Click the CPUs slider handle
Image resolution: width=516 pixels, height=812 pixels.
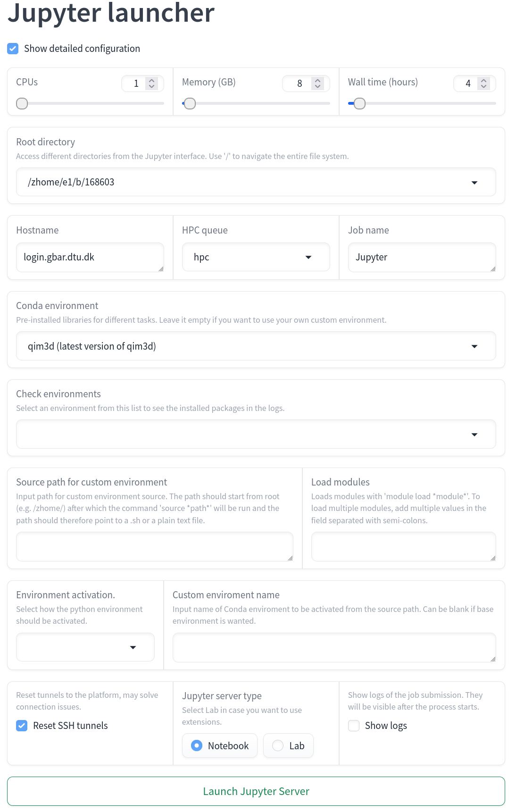22,103
